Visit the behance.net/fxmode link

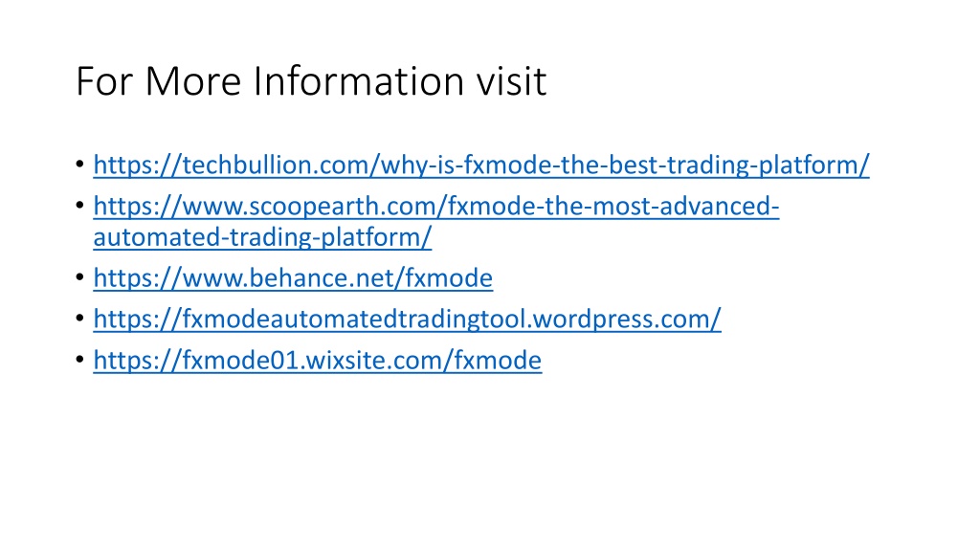pos(293,278)
